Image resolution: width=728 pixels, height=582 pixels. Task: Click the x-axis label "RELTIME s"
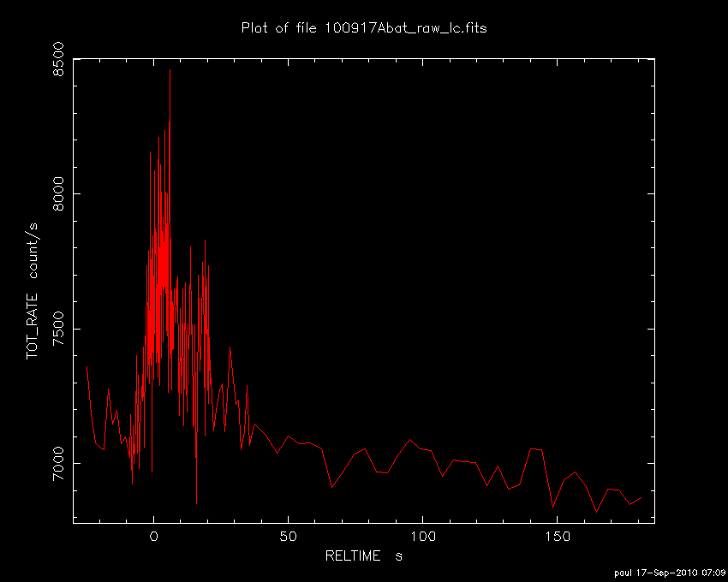click(363, 555)
